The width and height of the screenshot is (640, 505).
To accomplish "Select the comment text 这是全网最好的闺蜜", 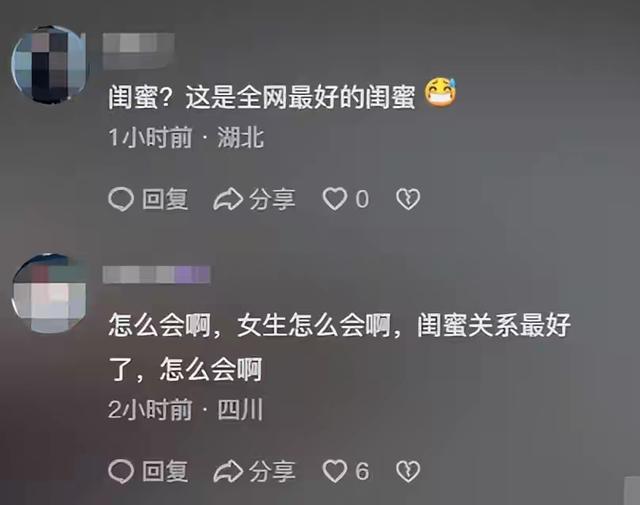I will pos(300,97).
